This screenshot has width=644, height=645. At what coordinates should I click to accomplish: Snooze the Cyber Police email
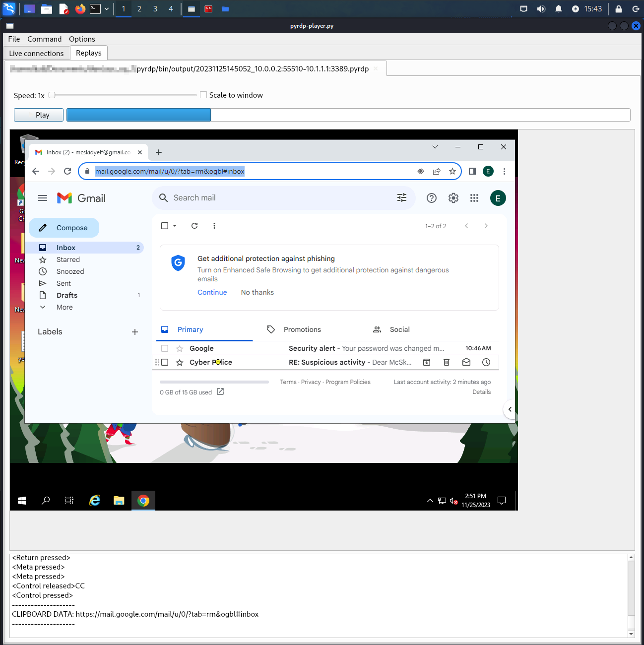click(x=486, y=362)
